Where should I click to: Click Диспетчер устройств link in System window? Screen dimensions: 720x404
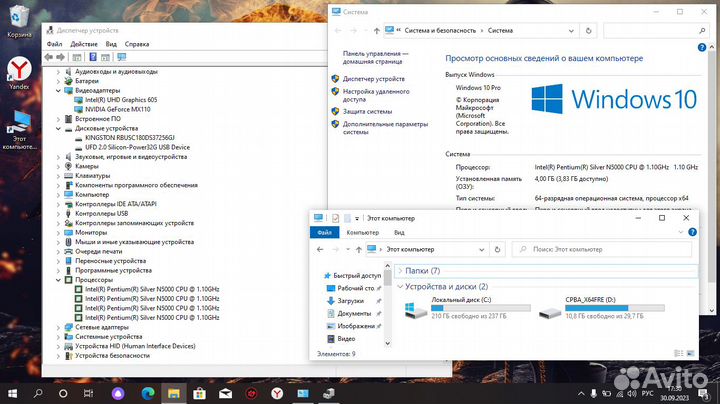click(x=373, y=79)
